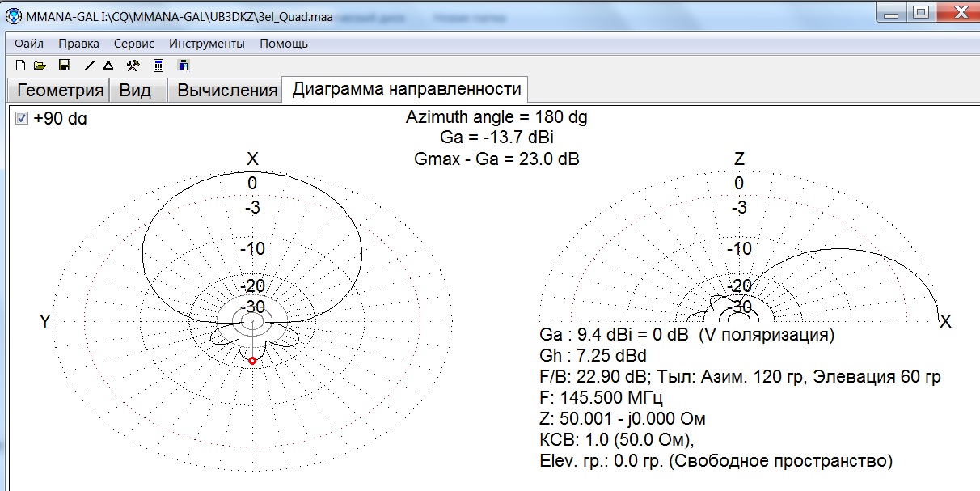Screen dimensions: 980x491
Task: Click the 'Ga : 9.4 dBi = 0 dB' line
Action: pyautogui.click(x=686, y=335)
